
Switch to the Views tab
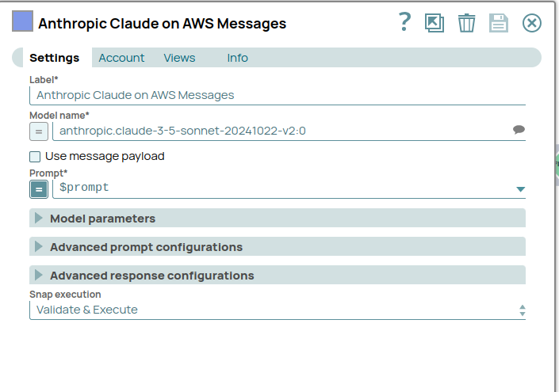pyautogui.click(x=179, y=58)
